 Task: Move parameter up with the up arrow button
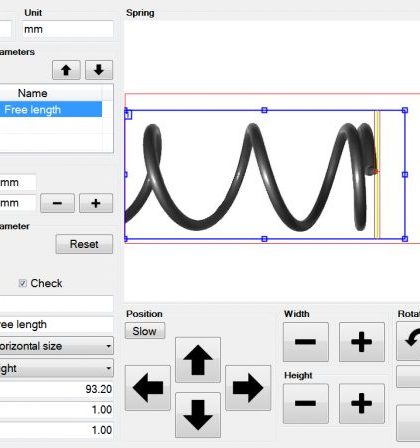pyautogui.click(x=66, y=70)
